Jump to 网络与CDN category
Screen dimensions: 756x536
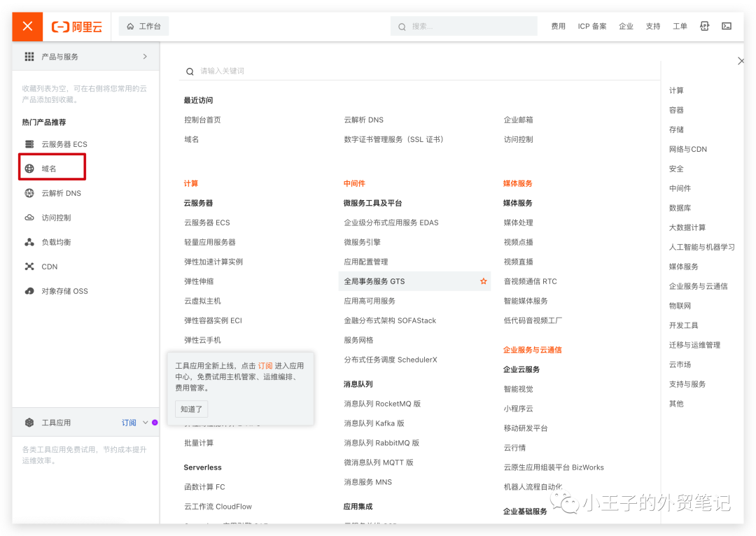688,149
